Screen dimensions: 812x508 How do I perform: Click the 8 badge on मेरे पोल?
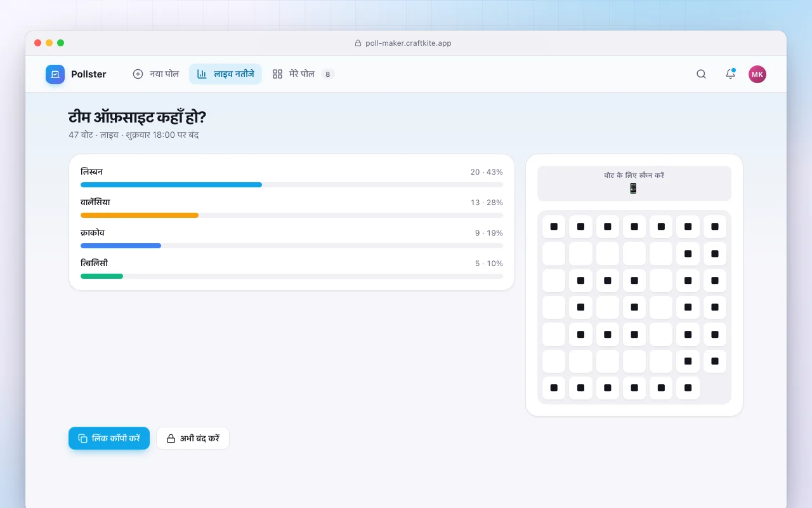tap(327, 74)
